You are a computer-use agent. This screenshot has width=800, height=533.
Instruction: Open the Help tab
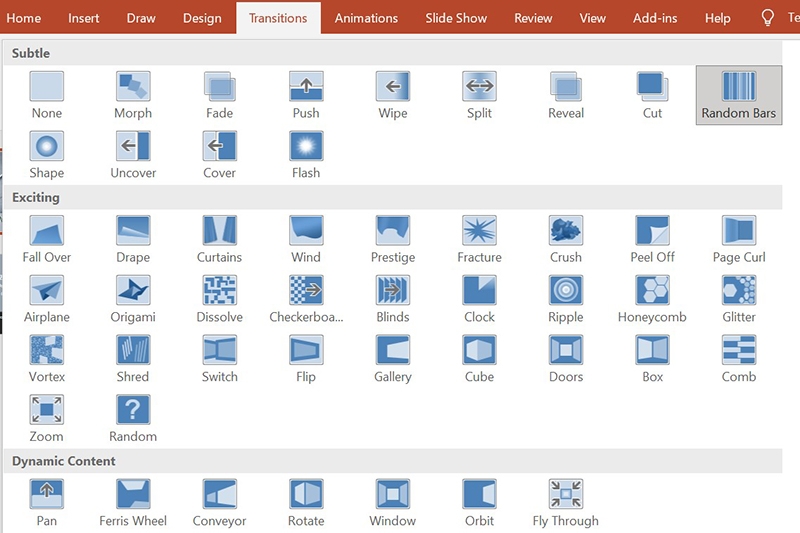click(x=718, y=18)
